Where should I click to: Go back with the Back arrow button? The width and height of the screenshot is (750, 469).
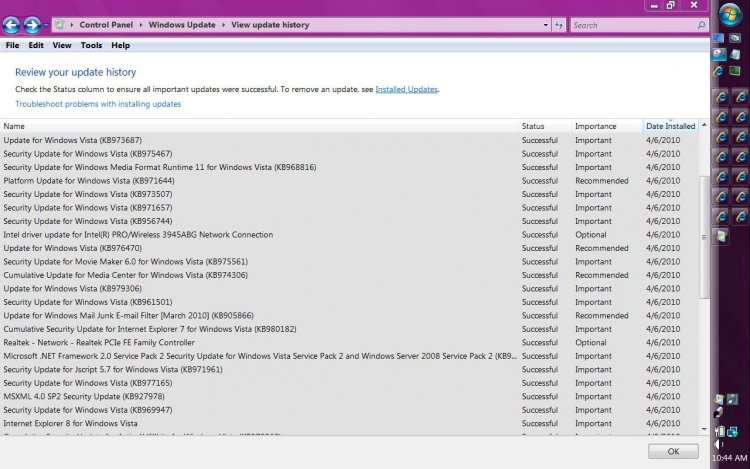point(11,25)
